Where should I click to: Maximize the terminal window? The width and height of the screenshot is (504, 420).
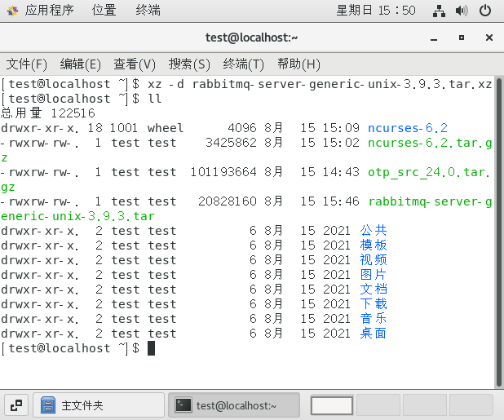462,38
